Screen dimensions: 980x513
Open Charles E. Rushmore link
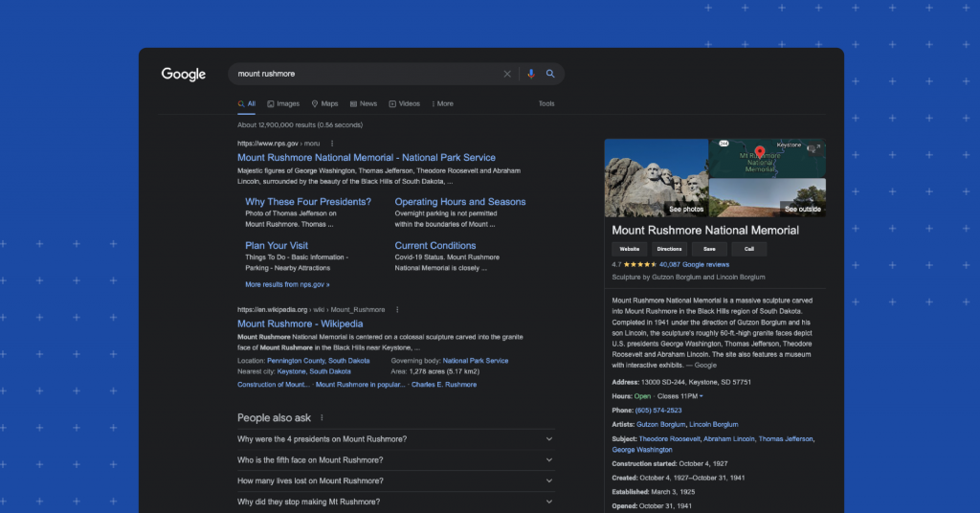(x=444, y=385)
